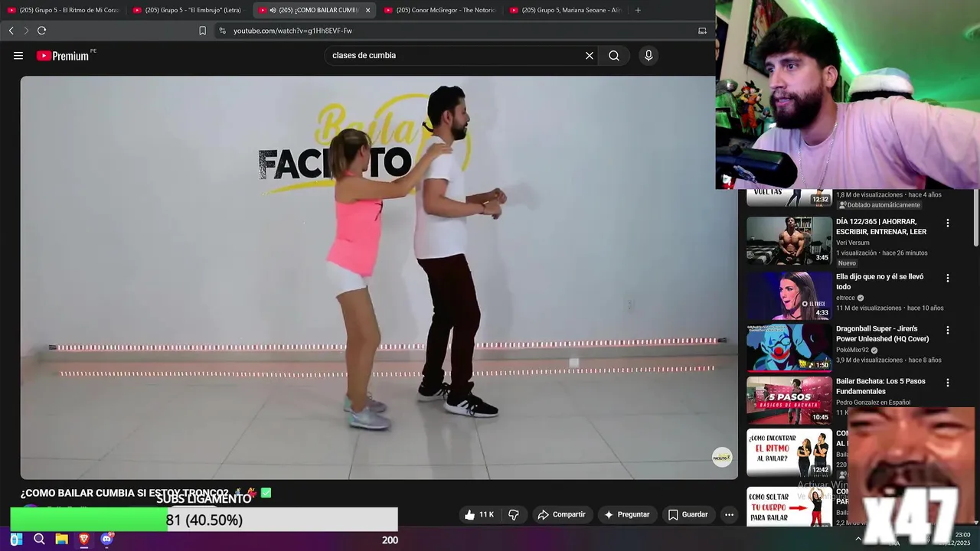
Task: Click the Doblado automáticamente badge
Action: 879,205
